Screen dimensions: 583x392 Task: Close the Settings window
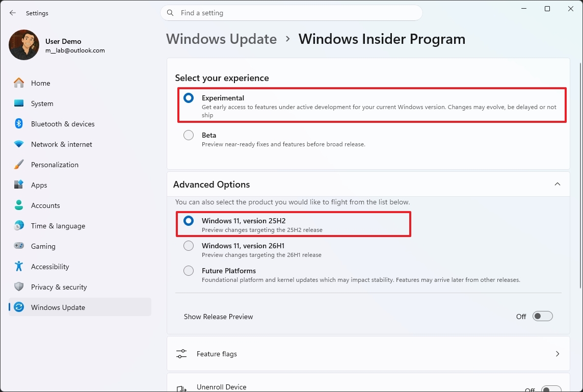point(571,9)
